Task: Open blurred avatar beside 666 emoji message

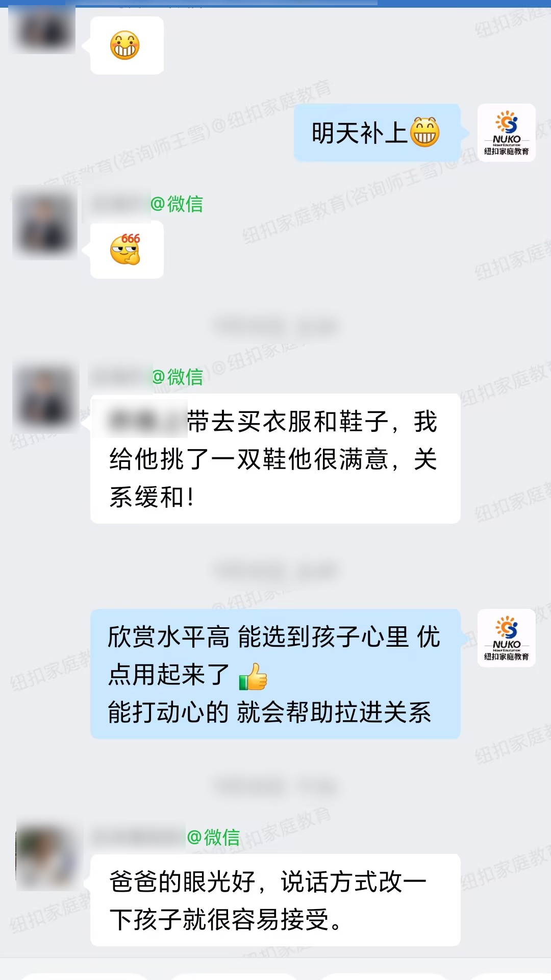Action: pyautogui.click(x=45, y=223)
